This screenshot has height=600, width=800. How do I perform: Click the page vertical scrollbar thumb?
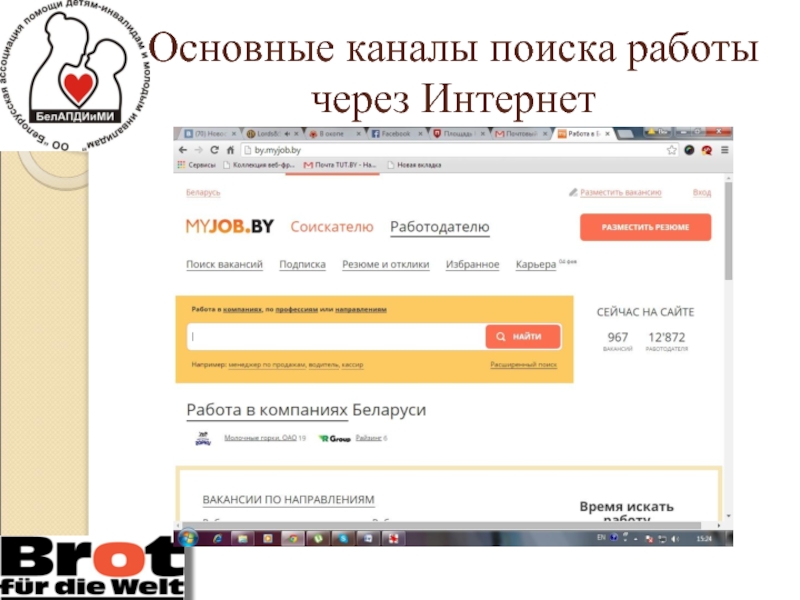click(x=728, y=231)
